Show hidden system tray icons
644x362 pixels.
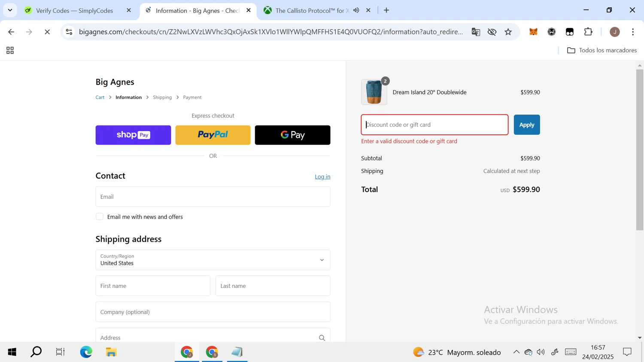tap(516, 352)
